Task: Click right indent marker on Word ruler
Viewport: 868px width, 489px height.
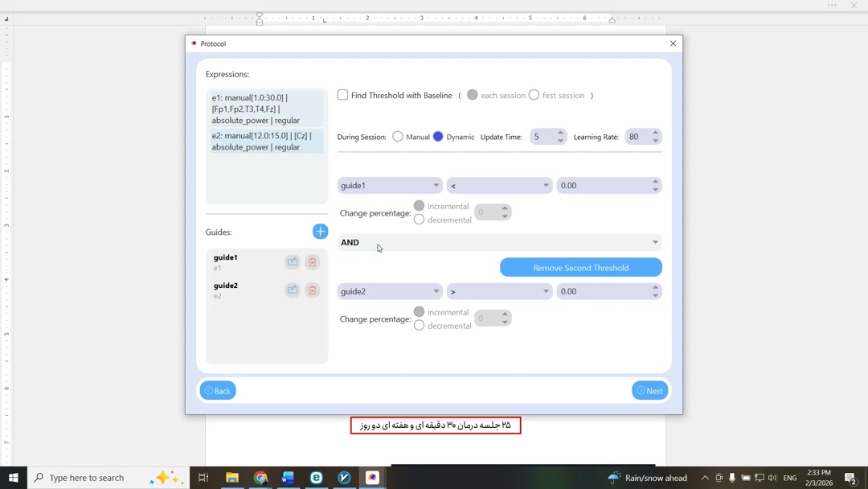Action: tap(612, 20)
